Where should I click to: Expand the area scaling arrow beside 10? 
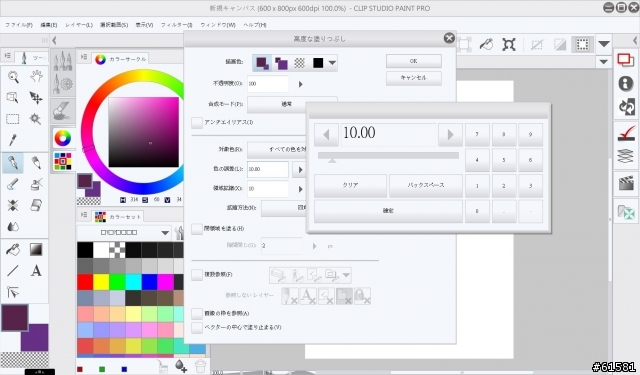300,189
